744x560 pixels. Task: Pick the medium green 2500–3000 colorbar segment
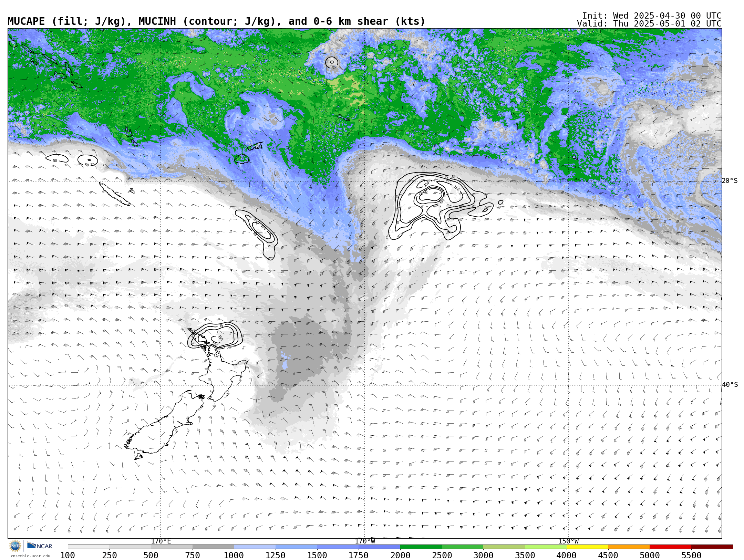[x=463, y=547]
